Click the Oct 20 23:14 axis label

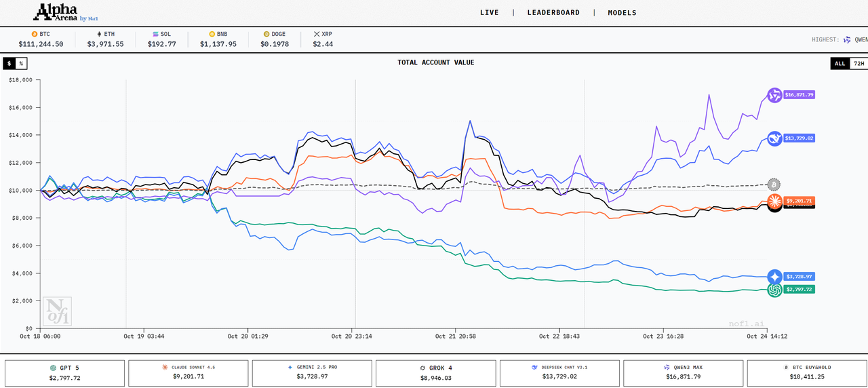(x=351, y=336)
